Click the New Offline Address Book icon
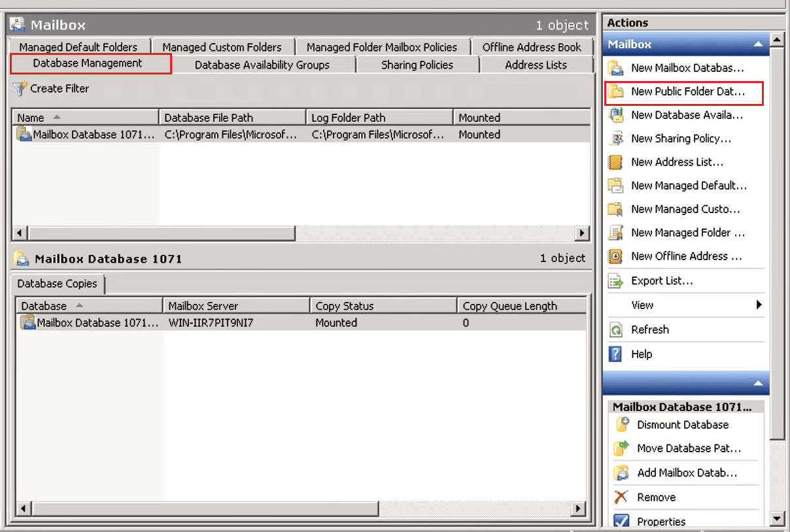Viewport: 790px width, 532px height. point(615,256)
